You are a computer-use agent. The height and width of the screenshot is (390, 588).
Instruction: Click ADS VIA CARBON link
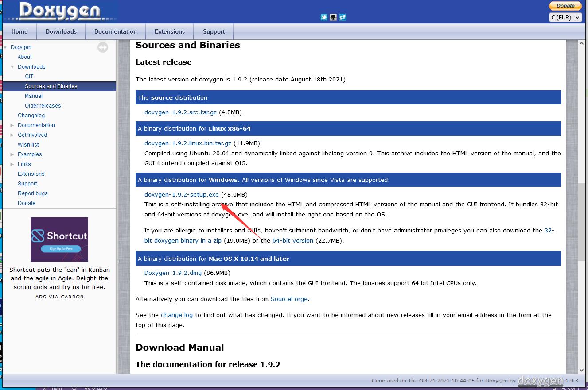pyautogui.click(x=59, y=297)
